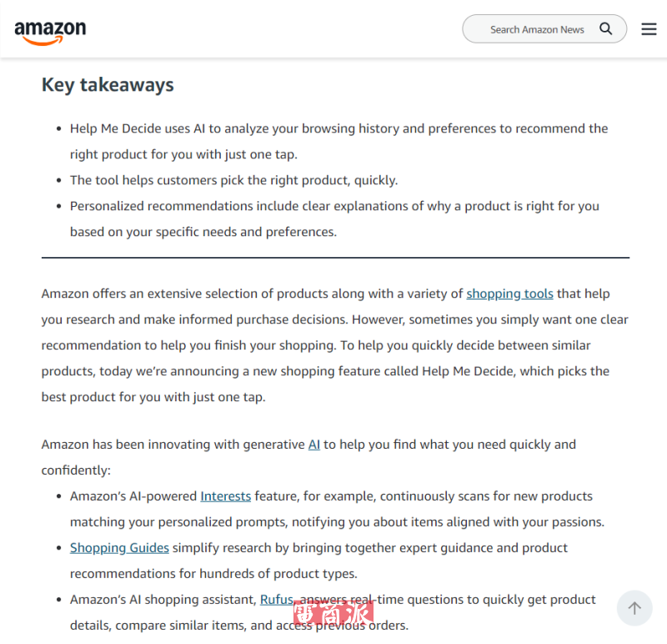Click the horizontal divider below Key takeaways

(x=335, y=258)
